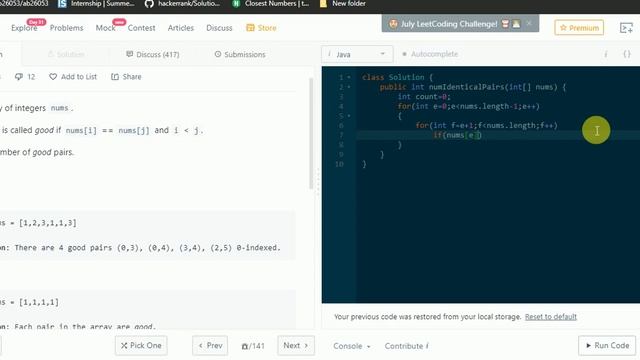This screenshot has height=360, width=640.
Task: Click the 'int count=0;' code line
Action: (x=424, y=97)
